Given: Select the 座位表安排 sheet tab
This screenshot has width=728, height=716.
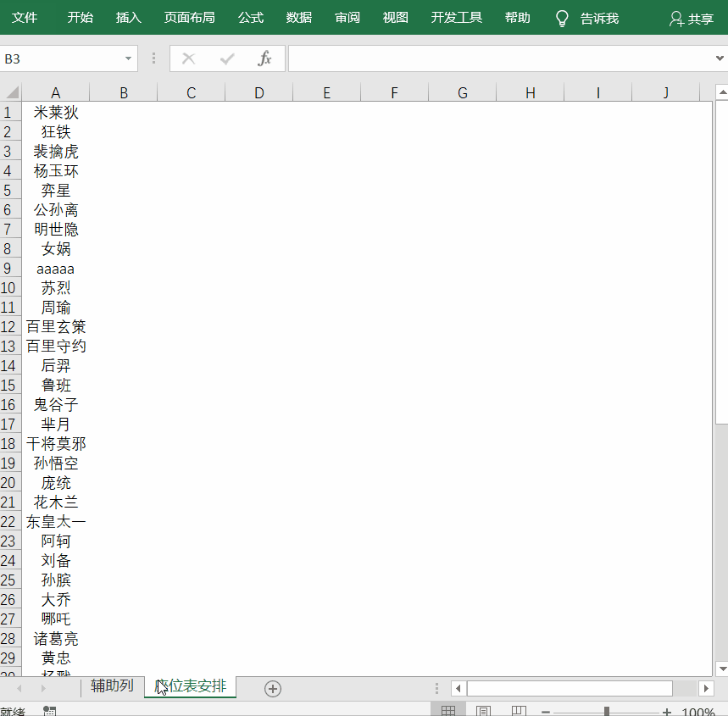Looking at the screenshot, I should pos(191,686).
